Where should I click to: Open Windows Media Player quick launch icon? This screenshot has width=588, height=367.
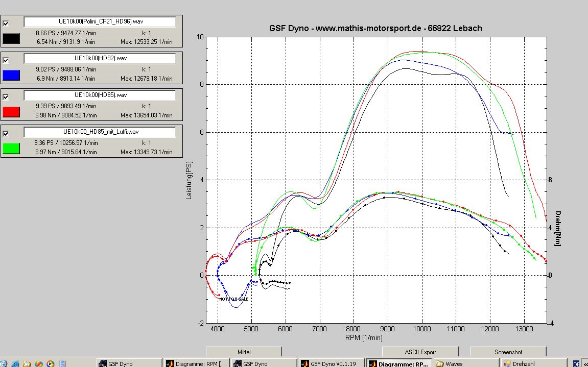(51, 363)
